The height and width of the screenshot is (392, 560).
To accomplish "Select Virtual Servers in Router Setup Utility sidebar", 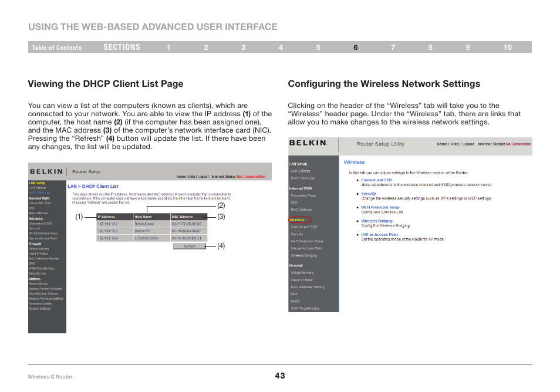I will point(302,272).
